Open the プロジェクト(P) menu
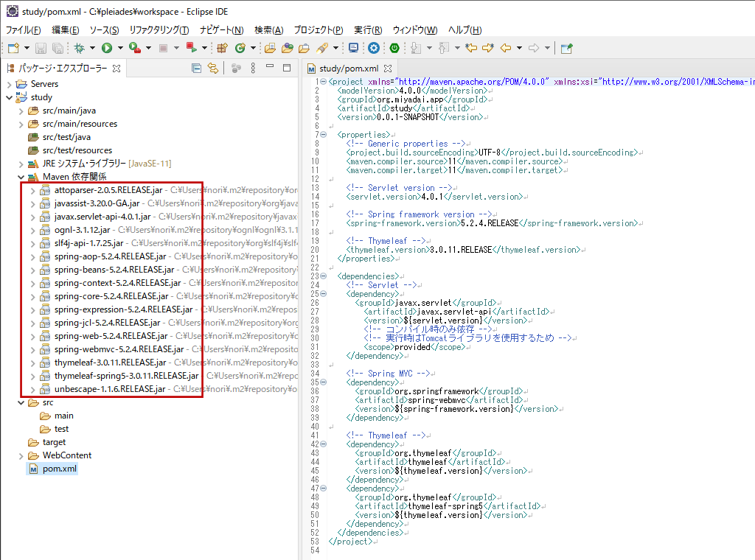Screen dimensions: 755x560 point(319,30)
